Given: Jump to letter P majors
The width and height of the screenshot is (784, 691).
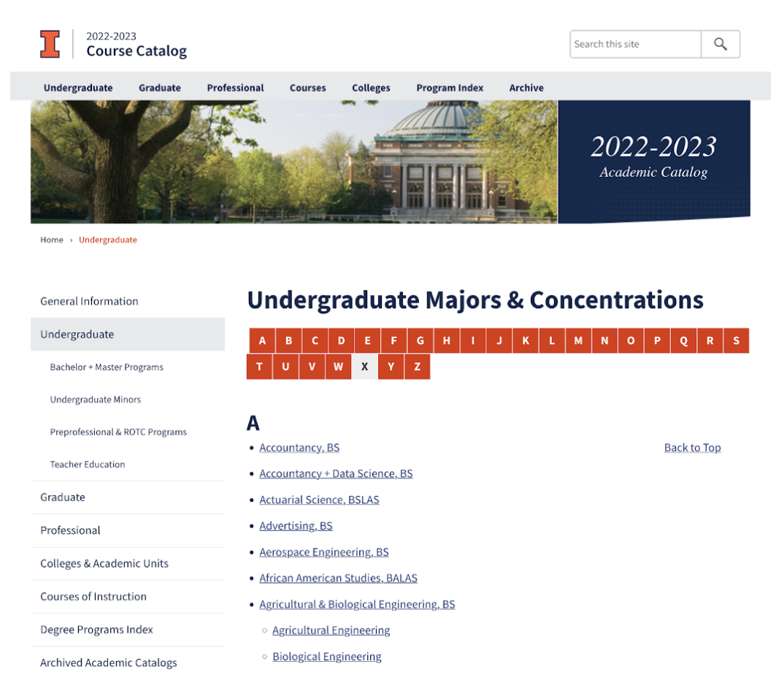Looking at the screenshot, I should point(657,340).
